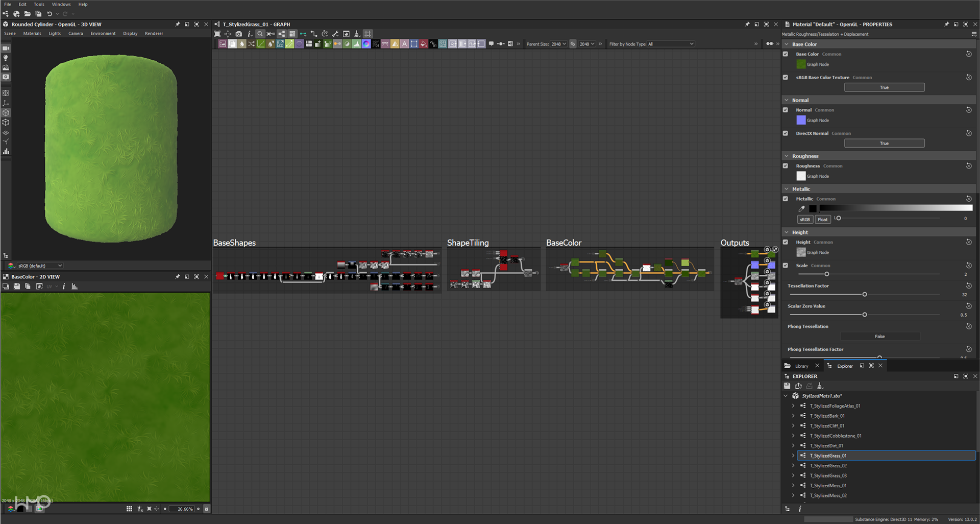Collapse the Roughness section
The width and height of the screenshot is (980, 524).
click(x=787, y=156)
